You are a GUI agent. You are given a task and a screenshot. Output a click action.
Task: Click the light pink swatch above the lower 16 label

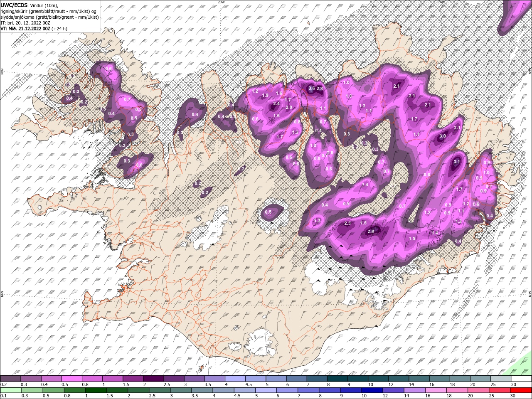tap(436, 390)
